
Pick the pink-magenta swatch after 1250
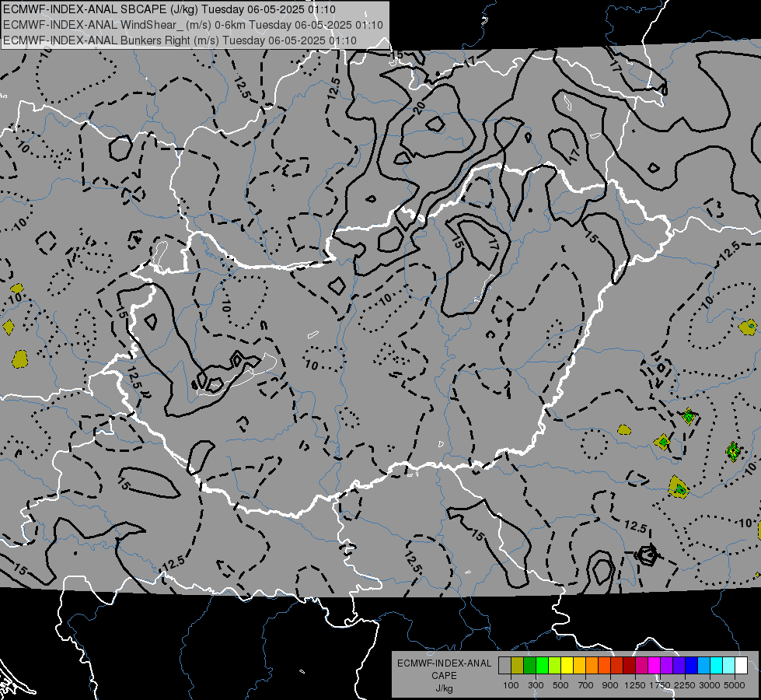click(642, 666)
